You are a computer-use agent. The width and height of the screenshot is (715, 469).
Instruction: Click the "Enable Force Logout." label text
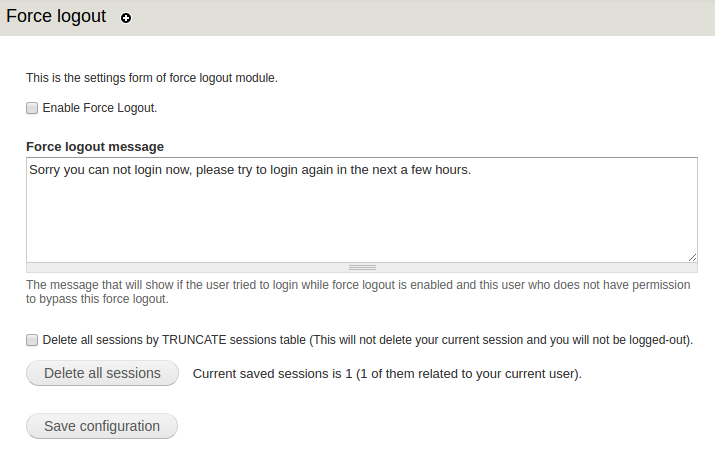coord(99,108)
